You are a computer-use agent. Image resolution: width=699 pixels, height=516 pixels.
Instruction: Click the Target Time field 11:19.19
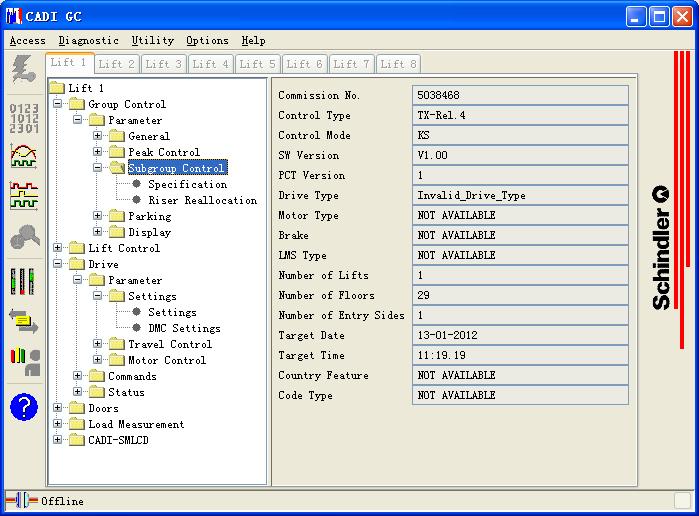click(520, 355)
